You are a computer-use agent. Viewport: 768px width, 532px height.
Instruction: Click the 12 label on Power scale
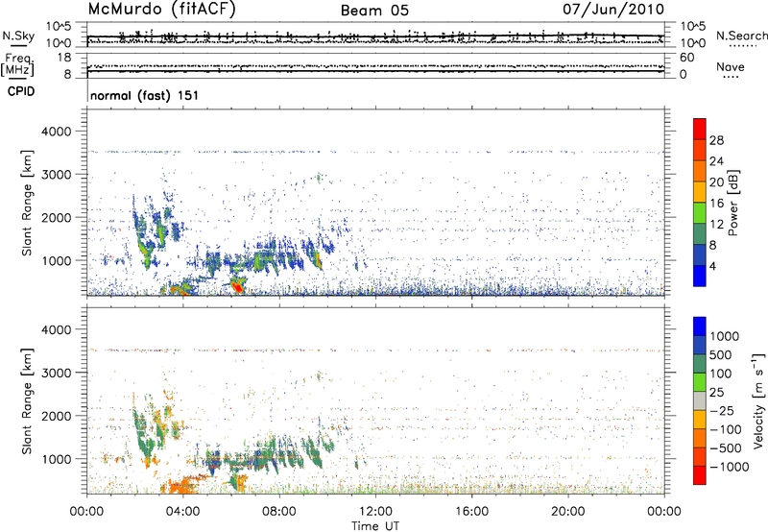pyautogui.click(x=716, y=225)
